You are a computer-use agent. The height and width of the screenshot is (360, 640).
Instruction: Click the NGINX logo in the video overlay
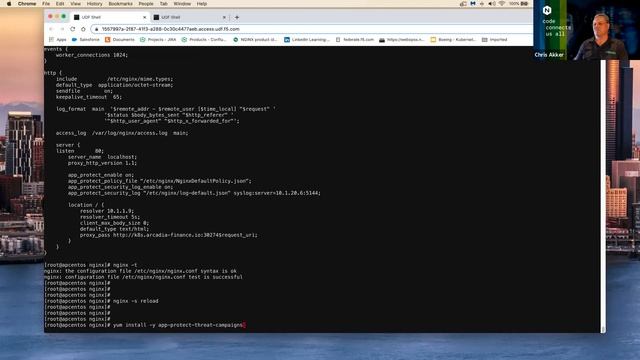[x=547, y=10]
